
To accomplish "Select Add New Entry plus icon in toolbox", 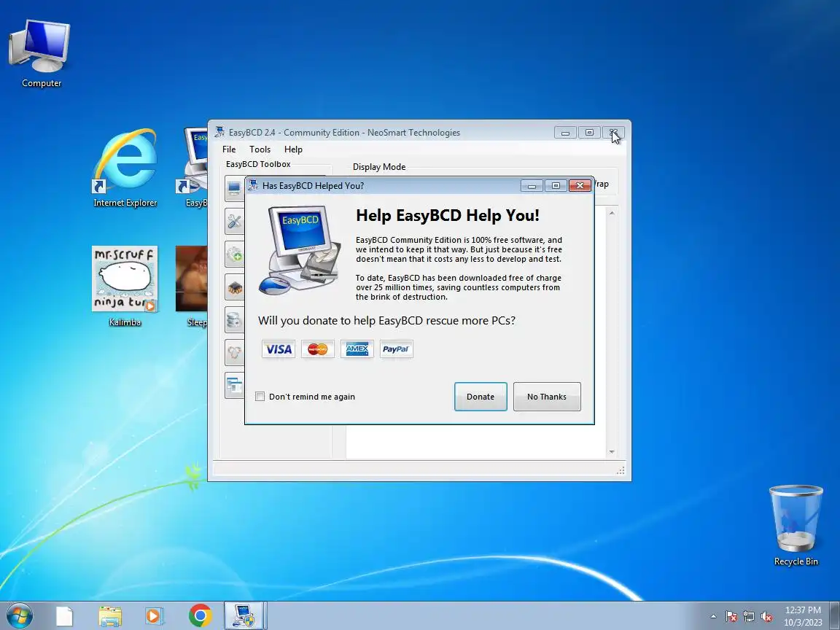I will click(x=235, y=254).
